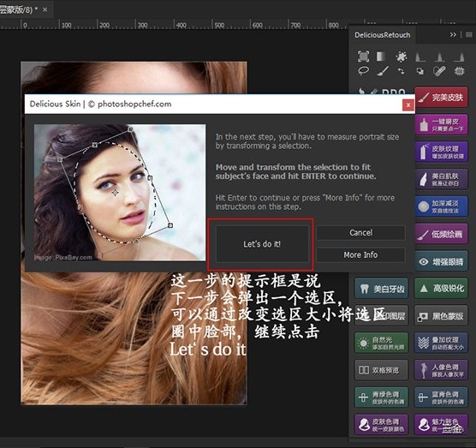Select the brush icon in the panel
476x448 pixels.
(383, 71)
